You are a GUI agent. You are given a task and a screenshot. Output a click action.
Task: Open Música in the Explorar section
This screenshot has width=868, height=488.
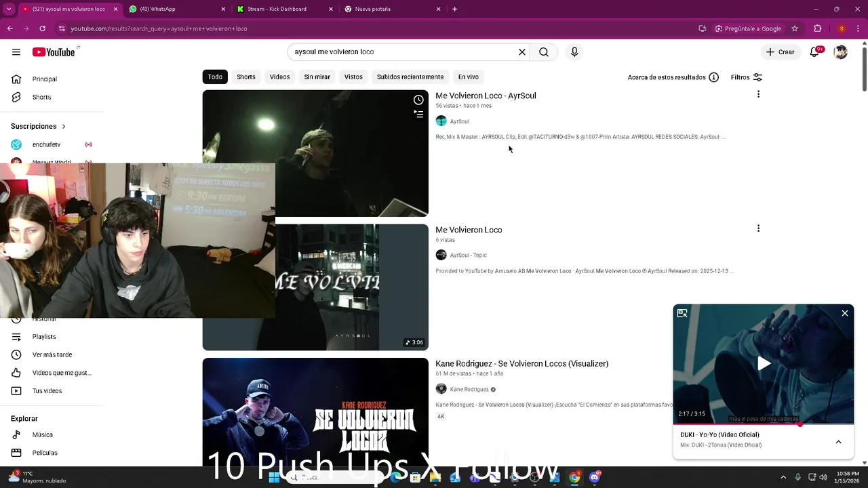pos(42,434)
